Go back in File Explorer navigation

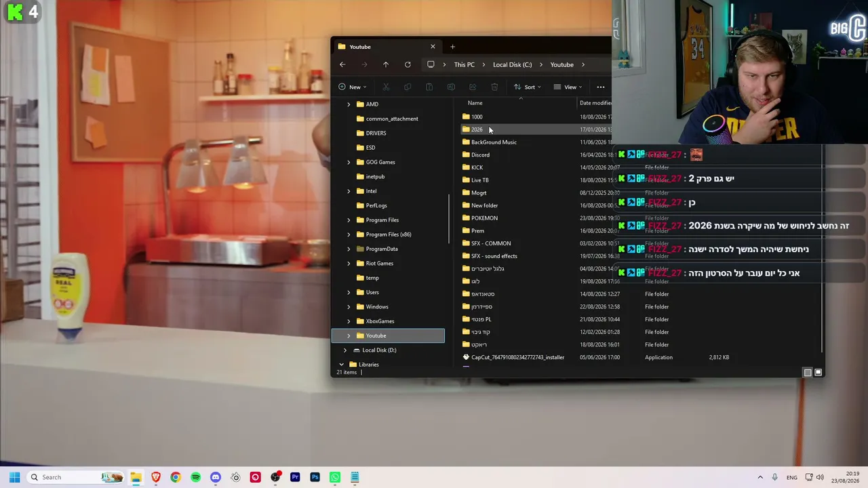pyautogui.click(x=342, y=64)
